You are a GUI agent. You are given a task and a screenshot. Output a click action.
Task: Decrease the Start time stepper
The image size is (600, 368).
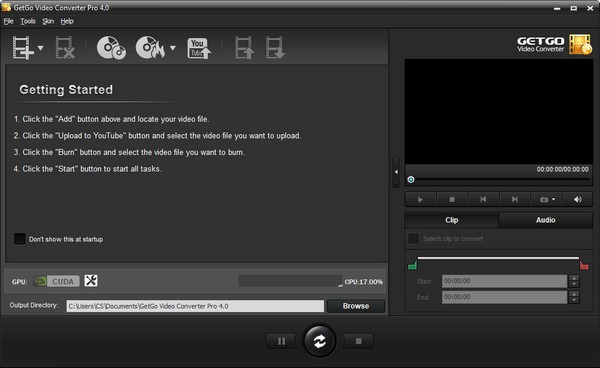[x=574, y=284]
